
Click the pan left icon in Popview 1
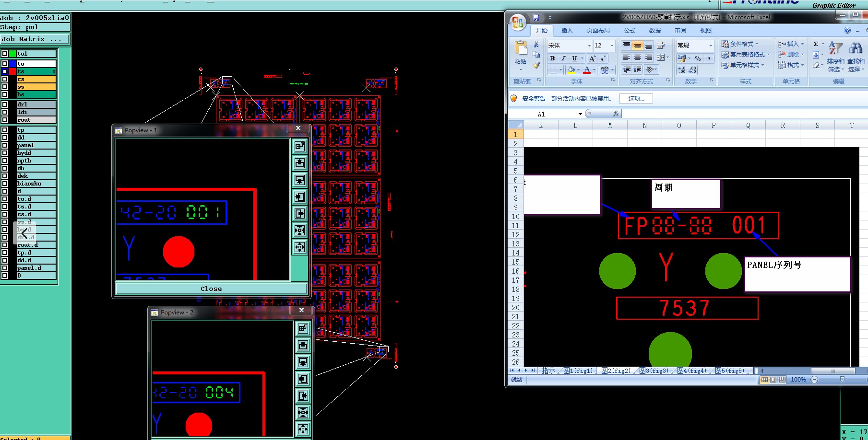pos(299,197)
